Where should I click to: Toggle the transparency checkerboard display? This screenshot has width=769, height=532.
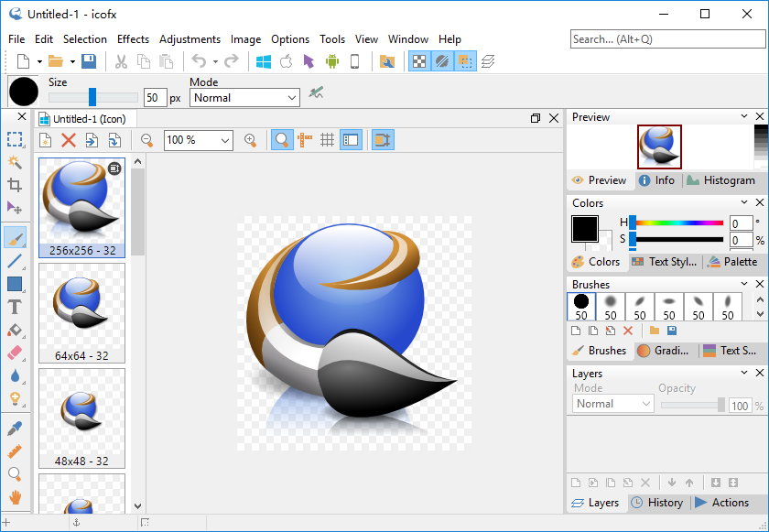pyautogui.click(x=419, y=61)
